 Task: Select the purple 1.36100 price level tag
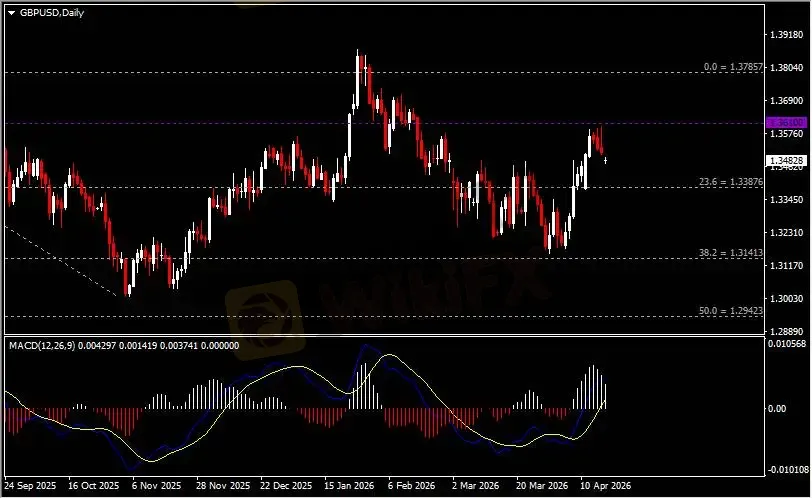(785, 122)
